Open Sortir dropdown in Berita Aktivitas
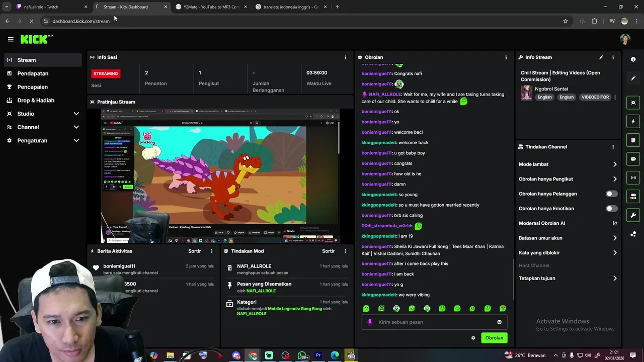Image resolution: width=644 pixels, height=362 pixels. [x=194, y=251]
